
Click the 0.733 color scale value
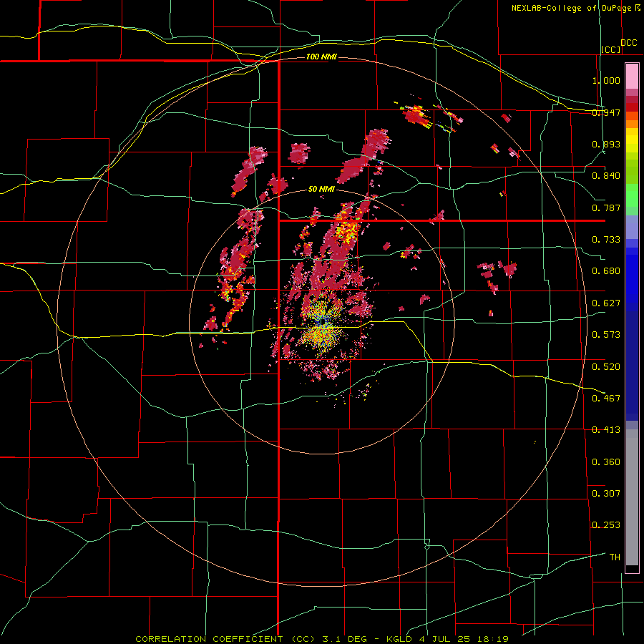(606, 240)
